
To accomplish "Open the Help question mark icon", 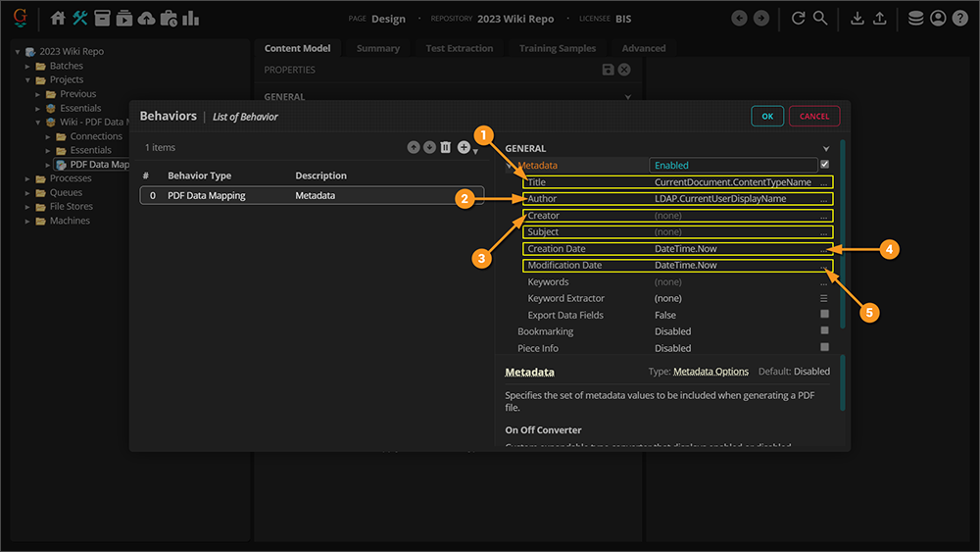I will [x=959, y=19].
